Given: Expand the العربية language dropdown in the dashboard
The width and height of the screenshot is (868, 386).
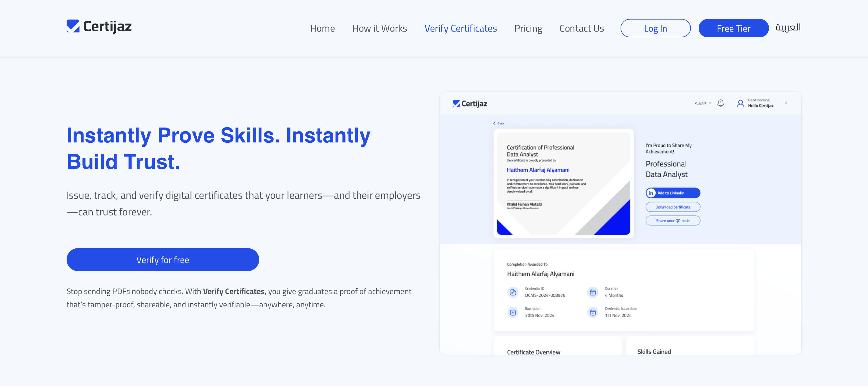Looking at the screenshot, I should [703, 103].
